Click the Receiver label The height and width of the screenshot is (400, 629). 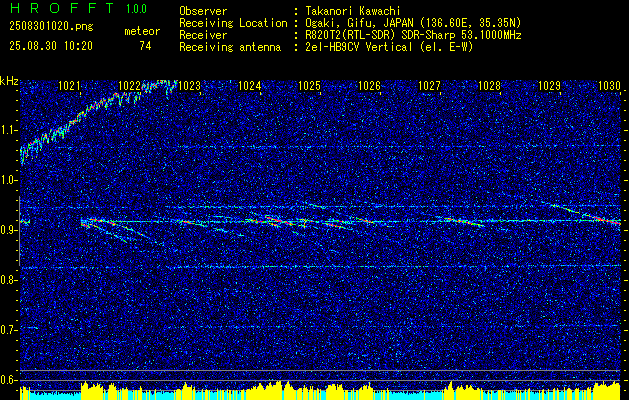[203, 35]
